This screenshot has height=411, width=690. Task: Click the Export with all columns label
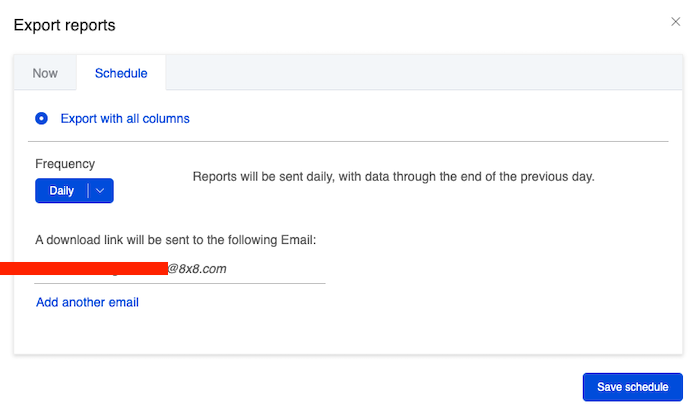click(125, 118)
